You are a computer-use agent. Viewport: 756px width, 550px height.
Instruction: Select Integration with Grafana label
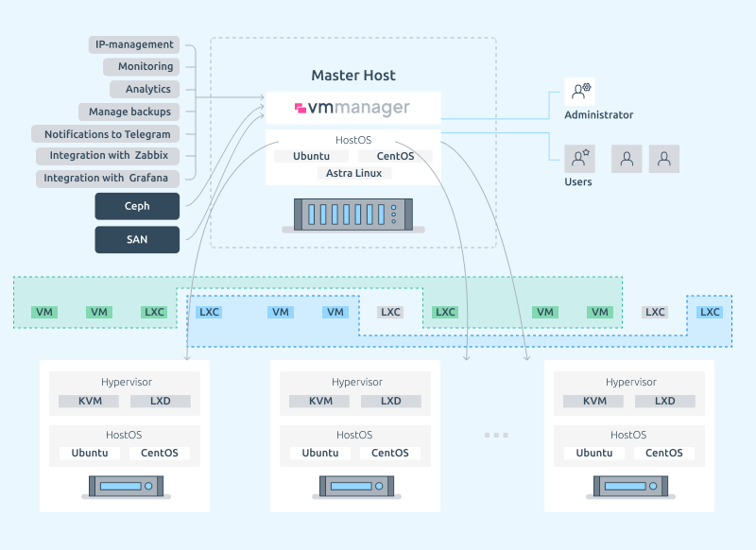(108, 179)
